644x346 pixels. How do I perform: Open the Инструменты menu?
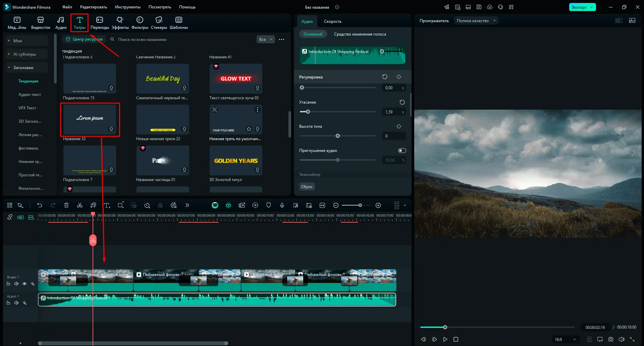click(127, 7)
